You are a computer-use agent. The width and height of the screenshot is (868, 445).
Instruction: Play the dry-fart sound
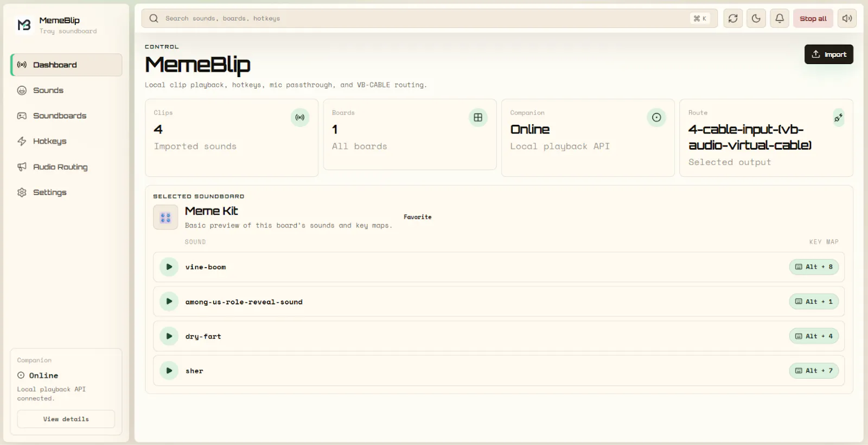[x=169, y=336]
